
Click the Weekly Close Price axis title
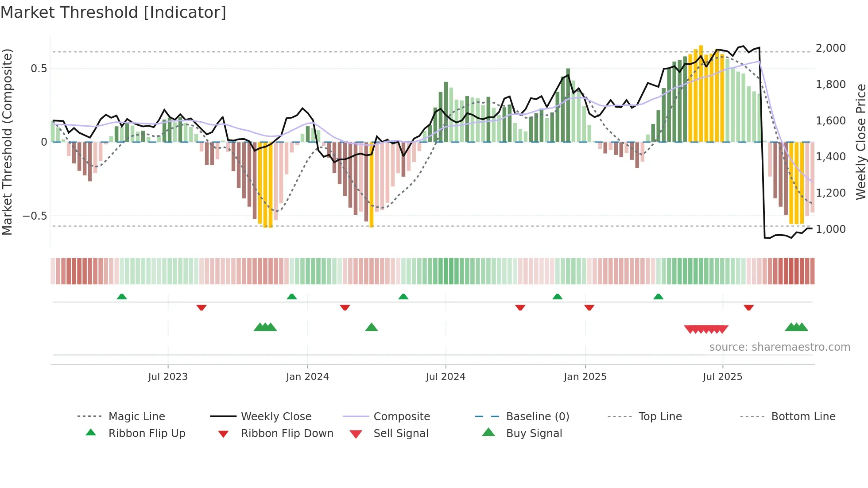[x=860, y=142]
